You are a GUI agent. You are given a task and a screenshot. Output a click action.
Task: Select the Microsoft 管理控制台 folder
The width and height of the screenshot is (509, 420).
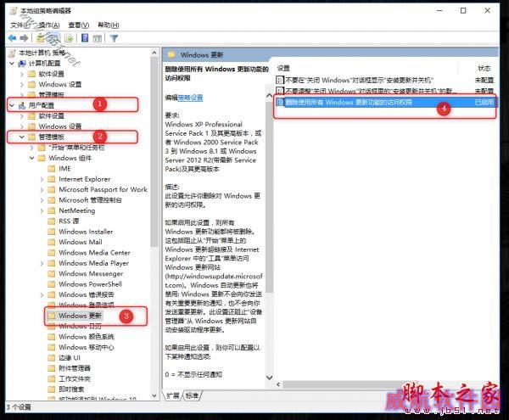90,200
